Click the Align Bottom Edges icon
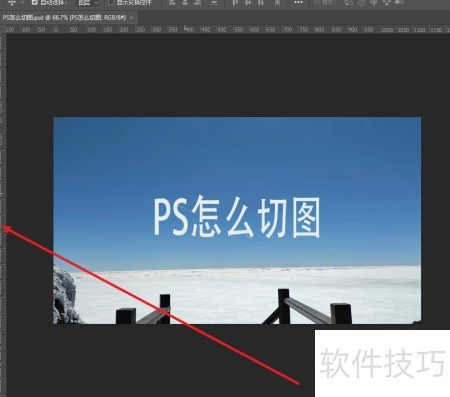The image size is (450, 397). click(x=261, y=2)
